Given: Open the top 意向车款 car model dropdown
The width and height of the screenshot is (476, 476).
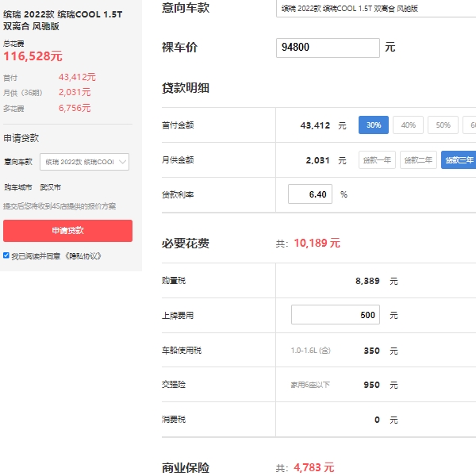Looking at the screenshot, I should (x=377, y=9).
